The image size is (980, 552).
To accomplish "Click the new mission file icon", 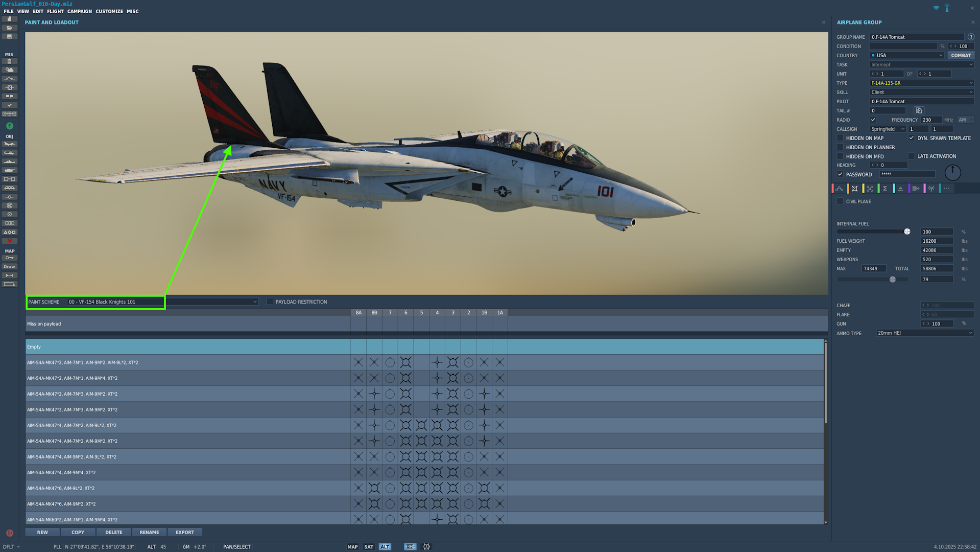I will 9,19.
